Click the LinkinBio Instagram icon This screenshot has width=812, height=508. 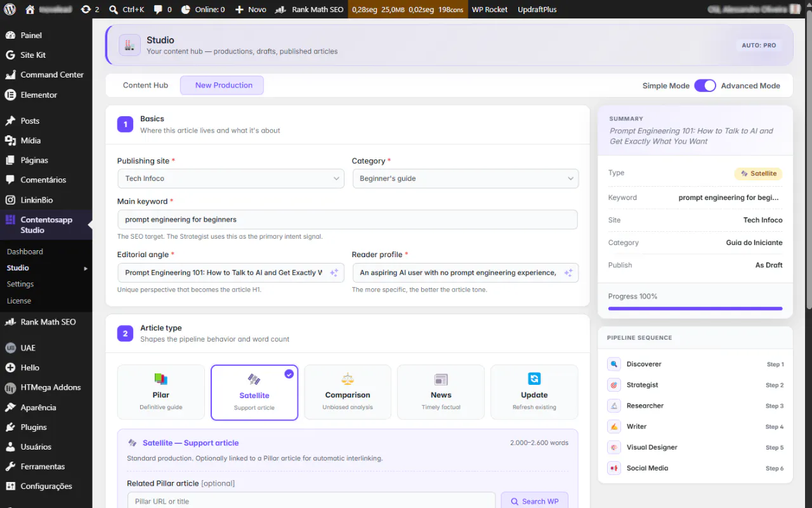tap(10, 200)
